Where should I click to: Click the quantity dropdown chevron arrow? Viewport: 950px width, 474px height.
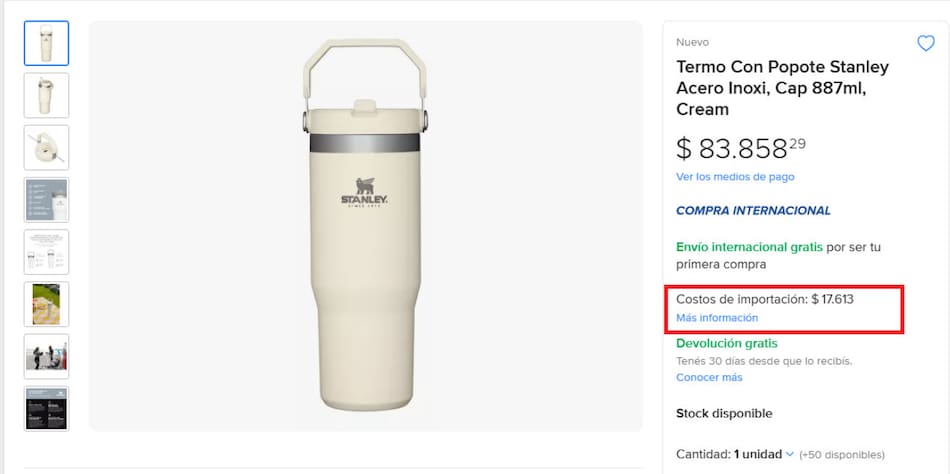pos(790,454)
